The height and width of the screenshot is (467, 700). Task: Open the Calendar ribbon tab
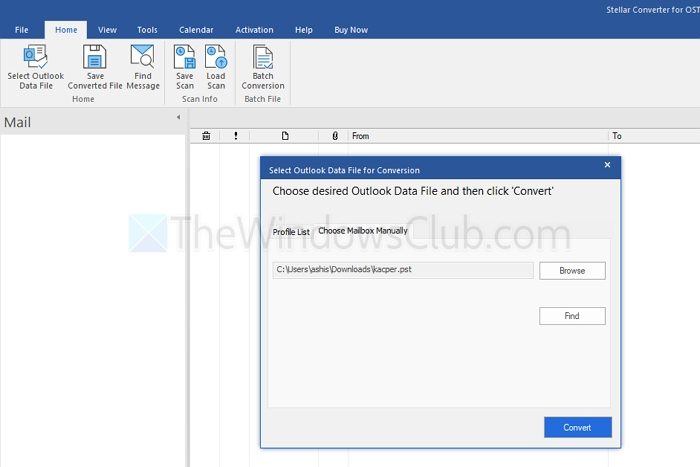(196, 30)
